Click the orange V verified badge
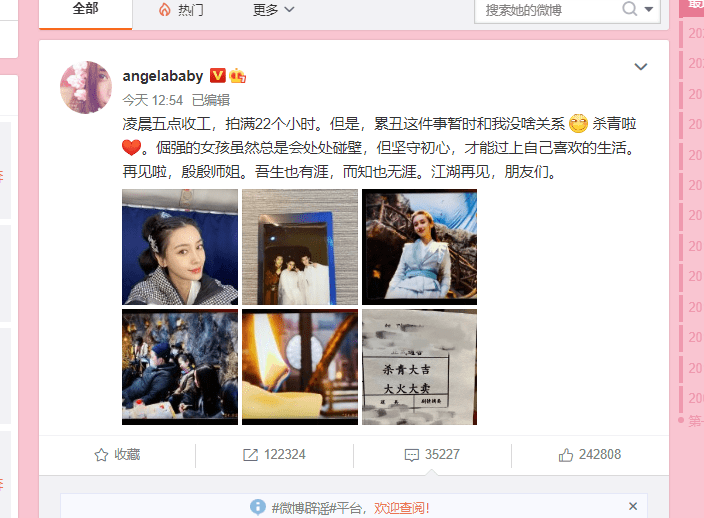This screenshot has height=518, width=704. (x=218, y=75)
